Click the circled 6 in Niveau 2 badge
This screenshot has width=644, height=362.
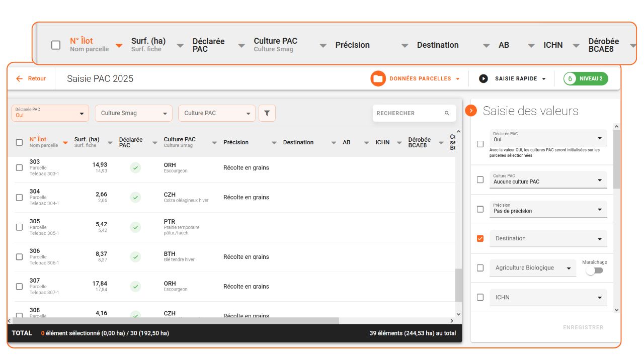(x=571, y=79)
